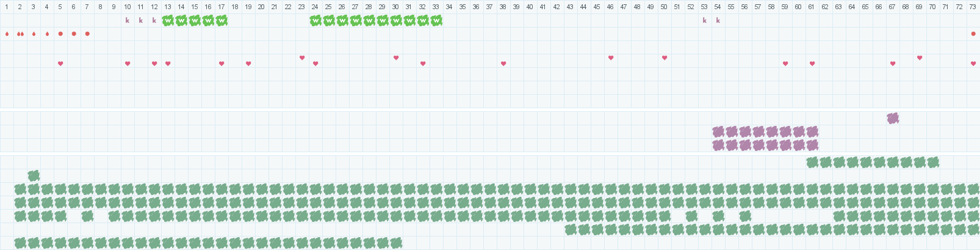Select the 'k' marker on day 54
The height and width of the screenshot is (250, 980).
(718, 20)
